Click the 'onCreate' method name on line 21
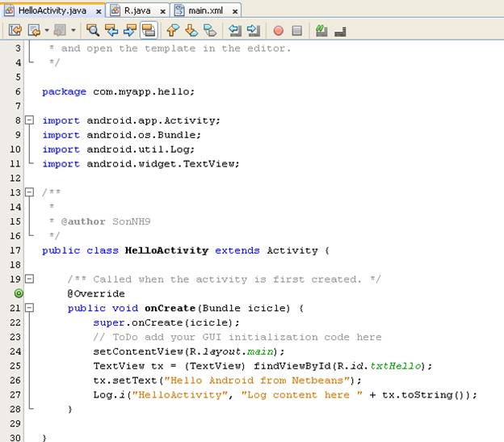Image resolution: width=504 pixels, height=442 pixels. (x=170, y=308)
